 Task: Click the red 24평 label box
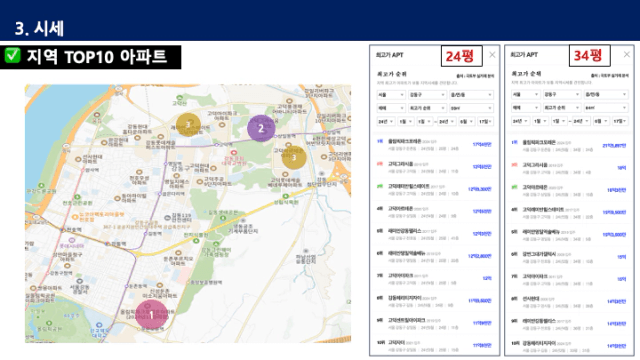pos(462,56)
